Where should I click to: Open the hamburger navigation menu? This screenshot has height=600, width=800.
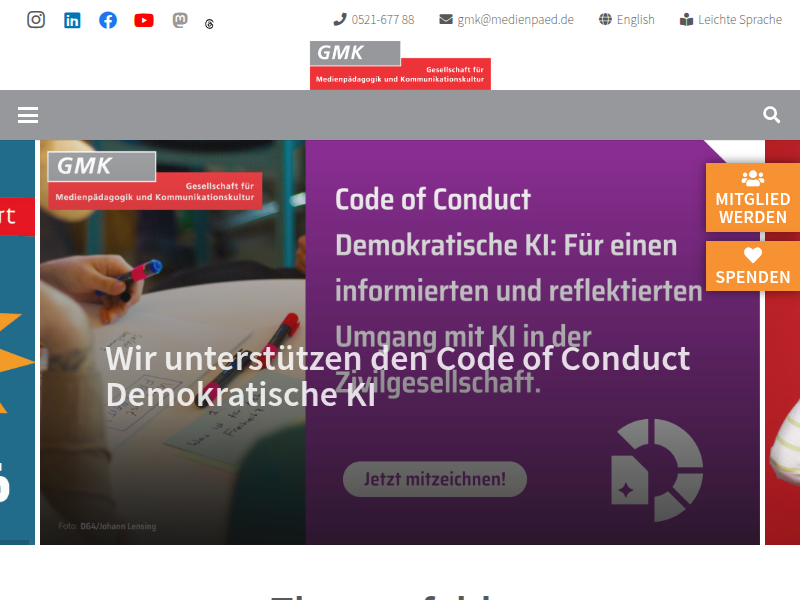(28, 115)
